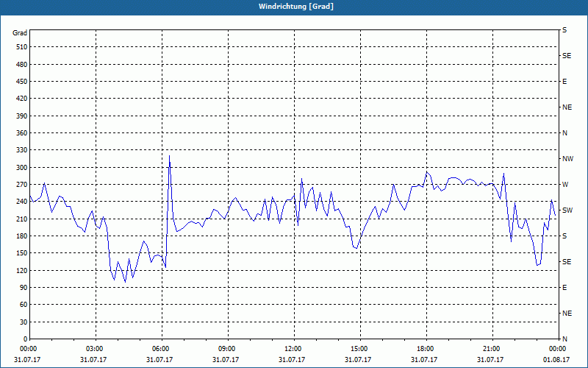The width and height of the screenshot is (588, 368).
Task: Pick the "210" degree axis label
Action: [x=22, y=219]
